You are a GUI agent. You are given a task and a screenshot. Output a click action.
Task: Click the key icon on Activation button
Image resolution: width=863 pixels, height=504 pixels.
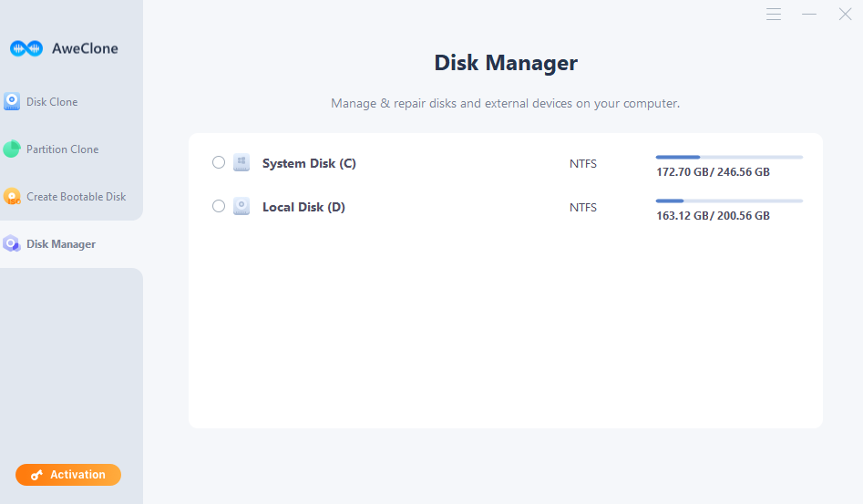(36, 475)
